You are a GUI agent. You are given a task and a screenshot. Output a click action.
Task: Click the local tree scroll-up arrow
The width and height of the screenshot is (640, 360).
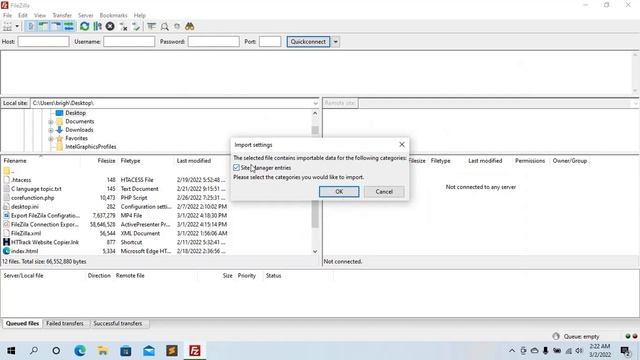pos(315,113)
